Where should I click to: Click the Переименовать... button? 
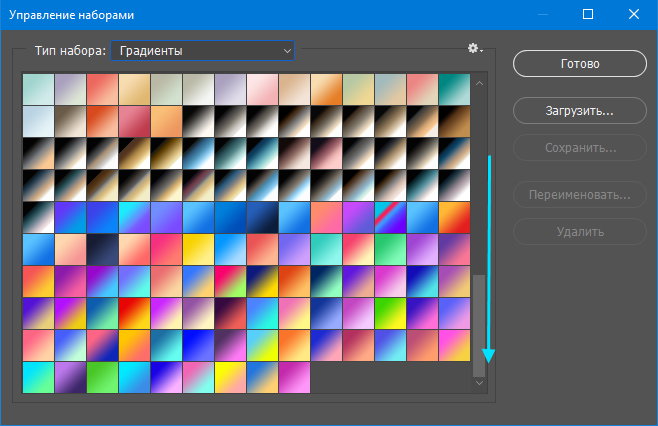(580, 195)
